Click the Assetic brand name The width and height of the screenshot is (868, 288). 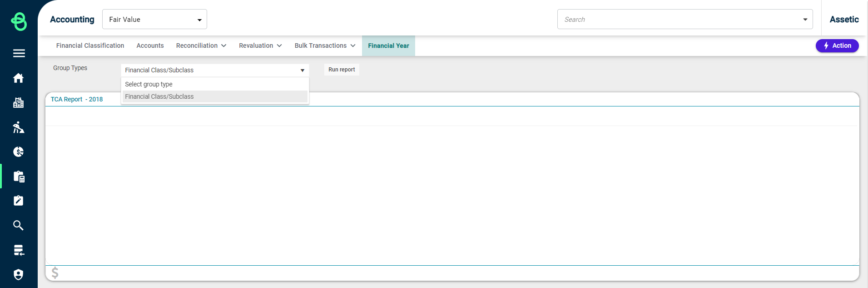click(x=844, y=19)
